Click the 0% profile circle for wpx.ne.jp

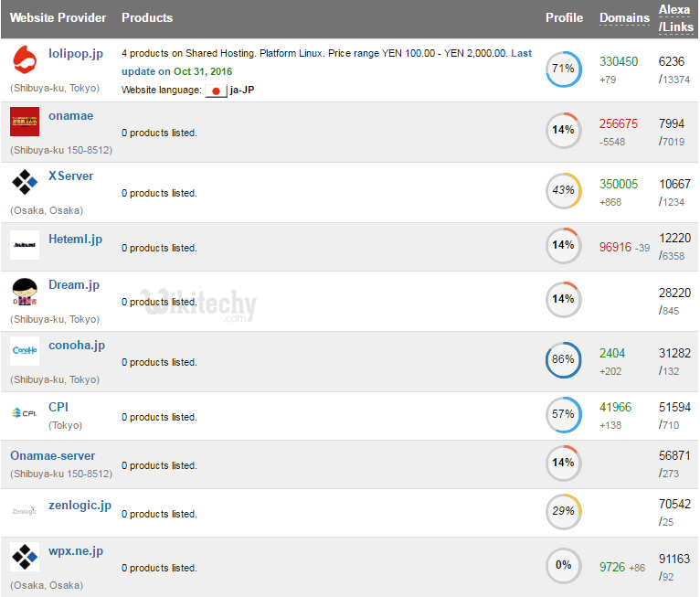pyautogui.click(x=563, y=566)
